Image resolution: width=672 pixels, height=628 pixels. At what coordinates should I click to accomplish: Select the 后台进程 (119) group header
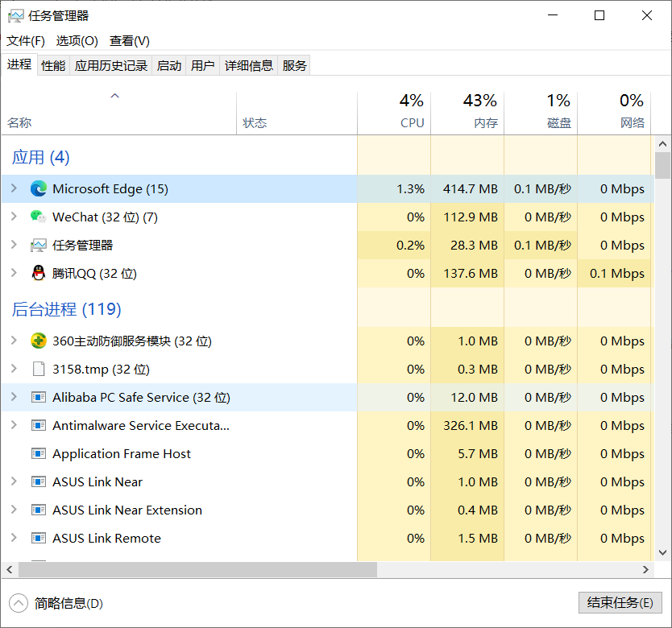click(x=66, y=309)
